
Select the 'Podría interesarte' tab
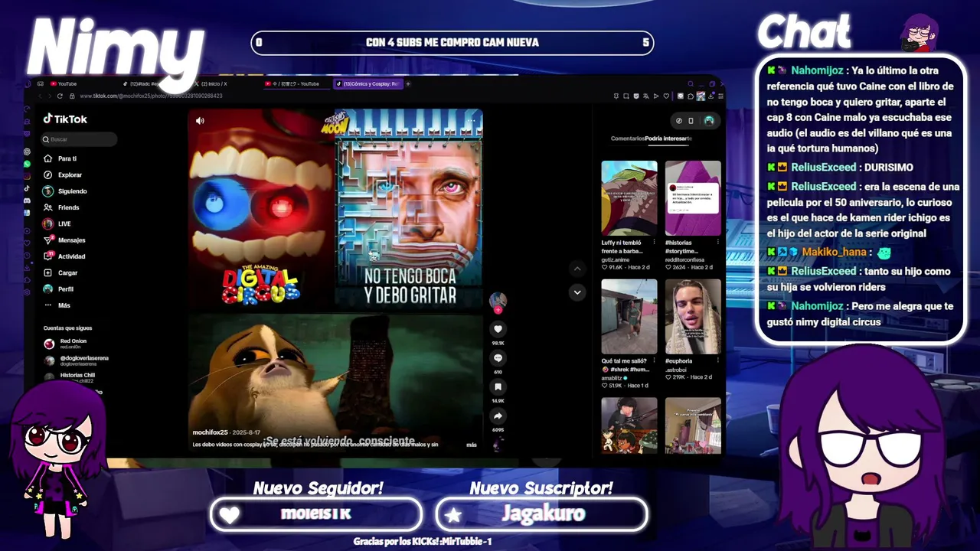pos(668,139)
